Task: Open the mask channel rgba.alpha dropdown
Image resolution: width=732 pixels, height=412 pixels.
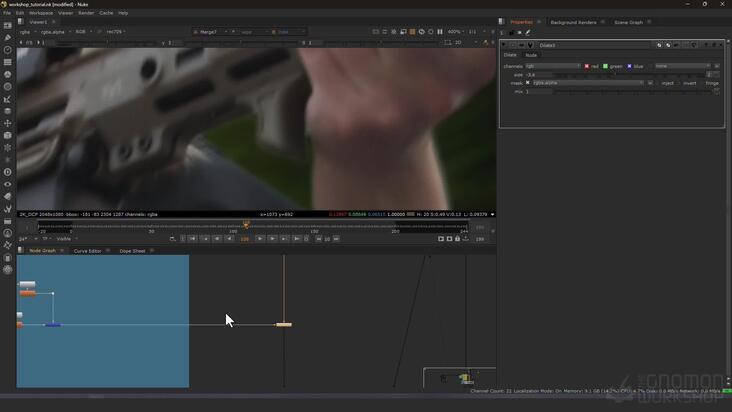Action: coord(588,83)
